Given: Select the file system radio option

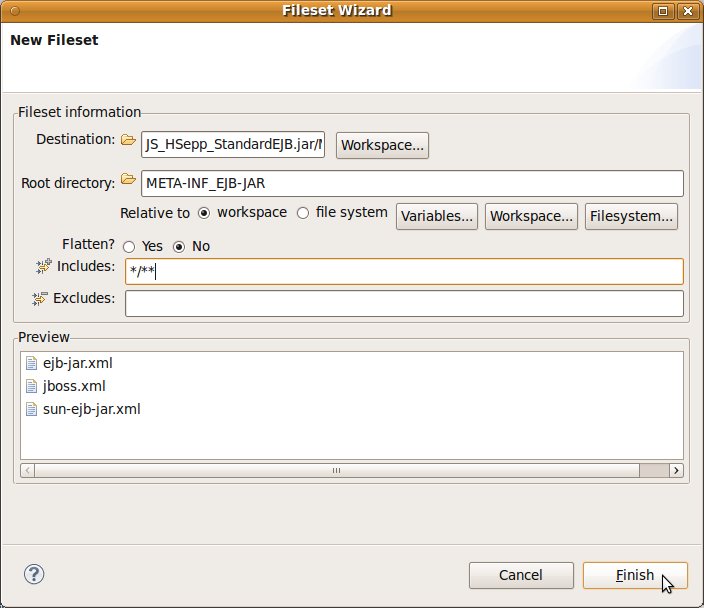Looking at the screenshot, I should [x=303, y=213].
